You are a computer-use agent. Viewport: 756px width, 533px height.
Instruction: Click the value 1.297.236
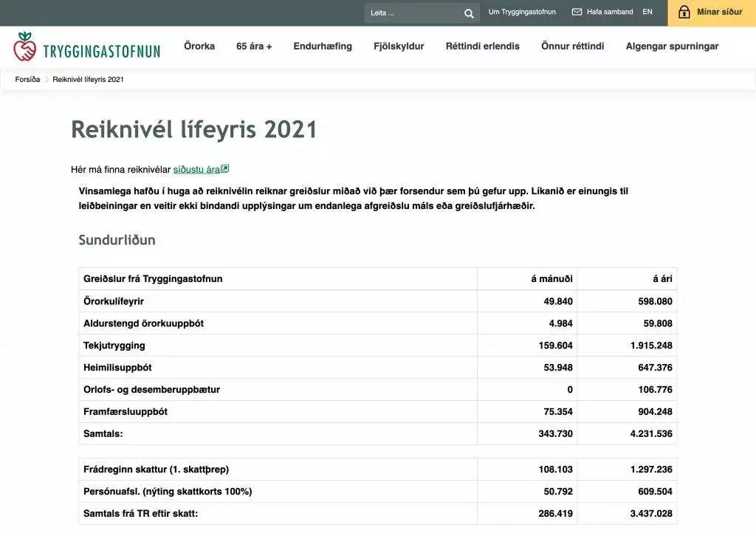point(651,470)
